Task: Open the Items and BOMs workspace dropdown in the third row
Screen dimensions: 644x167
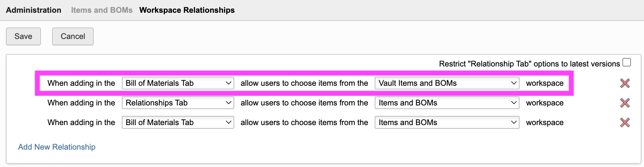Action: 447,122
